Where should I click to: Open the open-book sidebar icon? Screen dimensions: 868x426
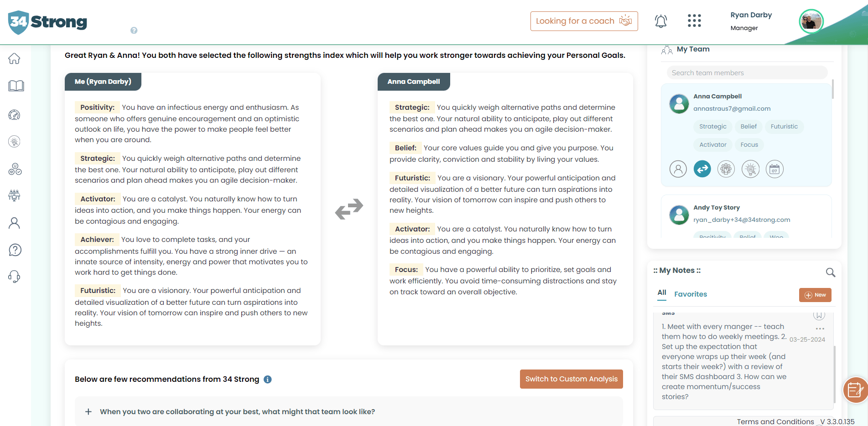point(16,86)
